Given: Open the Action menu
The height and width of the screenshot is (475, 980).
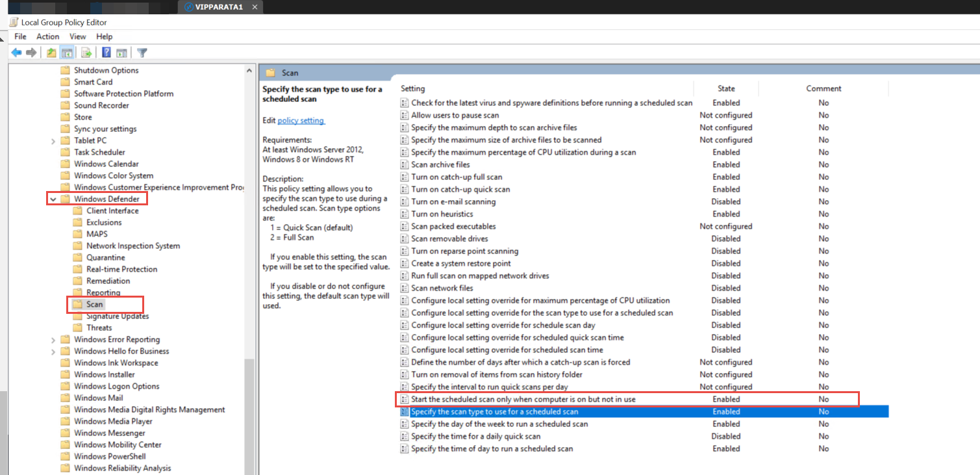Looking at the screenshot, I should click(x=48, y=36).
